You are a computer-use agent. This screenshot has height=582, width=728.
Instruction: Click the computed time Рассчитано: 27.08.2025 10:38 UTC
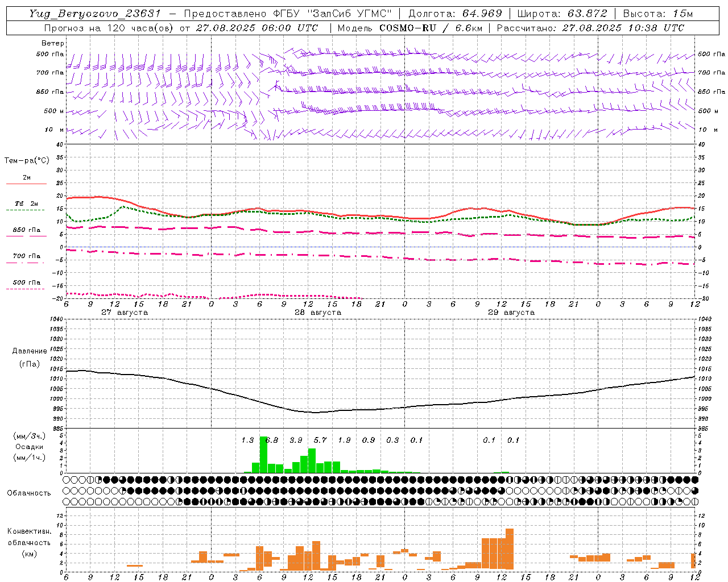click(x=590, y=27)
